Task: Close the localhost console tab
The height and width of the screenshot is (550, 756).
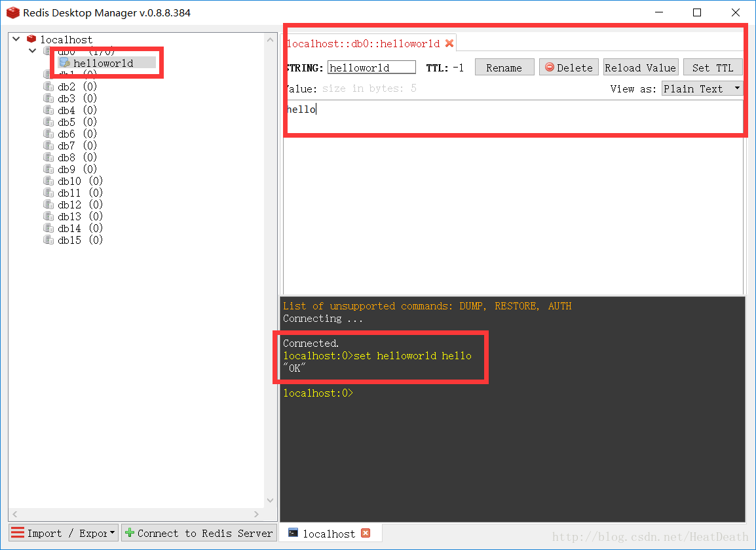Action: point(366,533)
